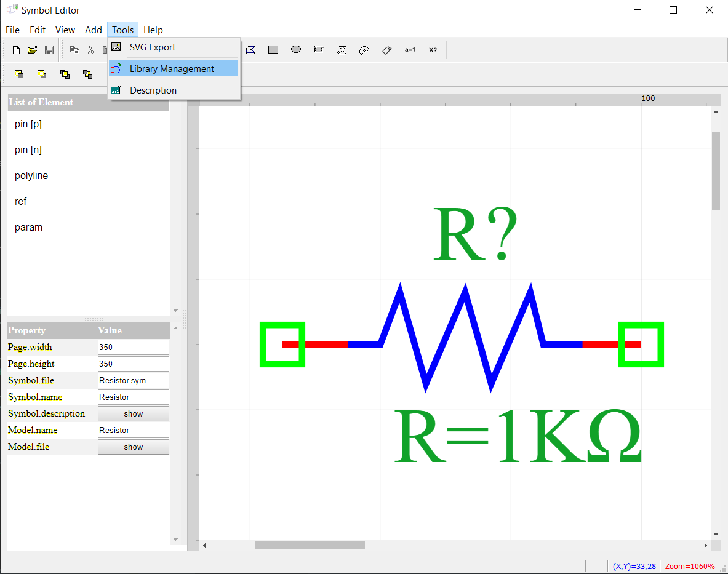This screenshot has height=574, width=728.
Task: Add a parameter with a=1 tool
Action: pyautogui.click(x=410, y=50)
